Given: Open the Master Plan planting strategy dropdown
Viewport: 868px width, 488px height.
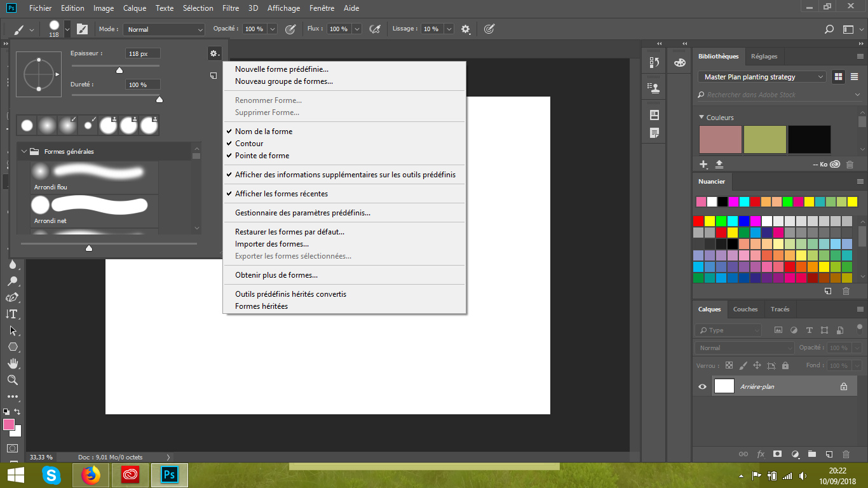Looking at the screenshot, I should [x=763, y=77].
